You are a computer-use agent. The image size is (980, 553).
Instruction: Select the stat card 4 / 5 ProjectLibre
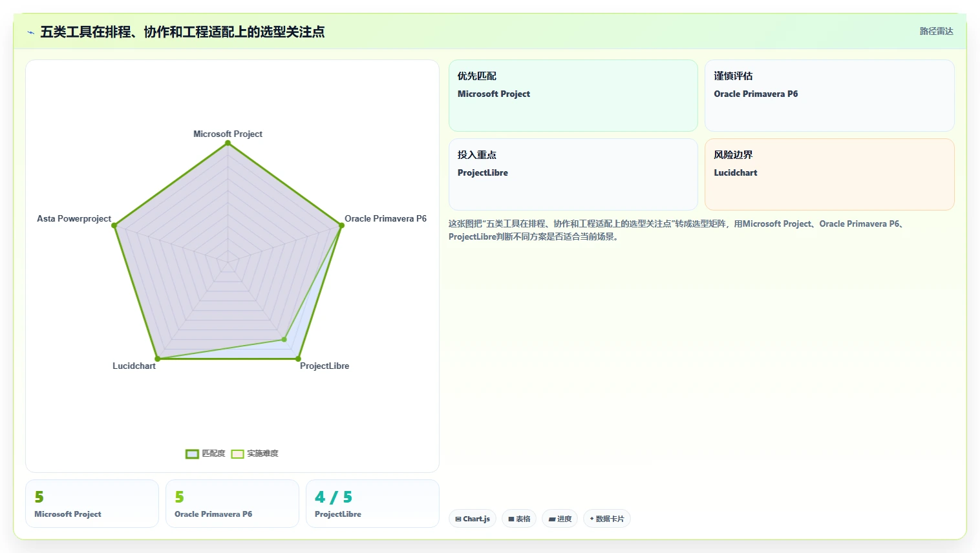(x=372, y=504)
